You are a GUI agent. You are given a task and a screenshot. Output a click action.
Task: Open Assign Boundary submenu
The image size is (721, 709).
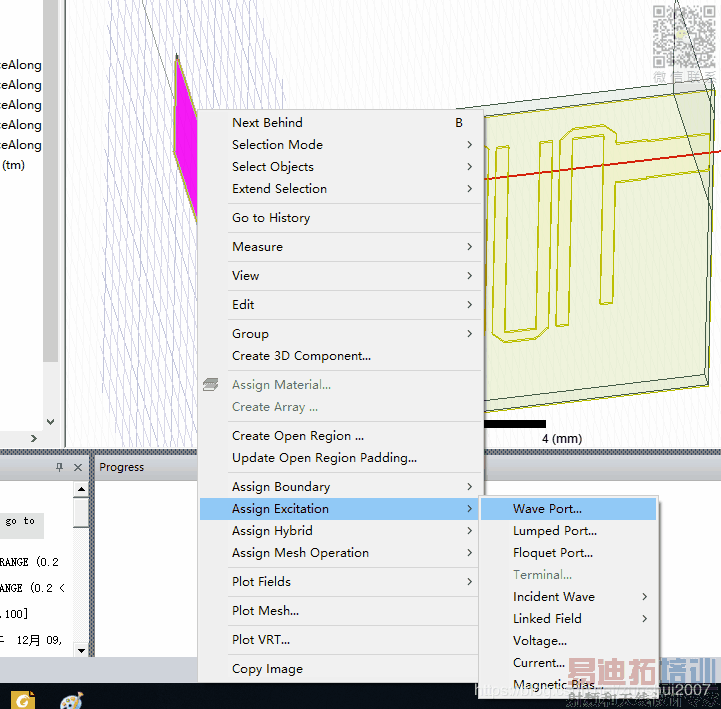point(340,487)
